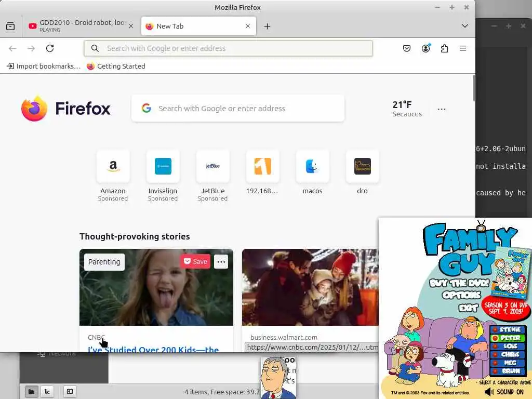Save the CNBC story to Pocket
The height and width of the screenshot is (399, 532).
(195, 262)
